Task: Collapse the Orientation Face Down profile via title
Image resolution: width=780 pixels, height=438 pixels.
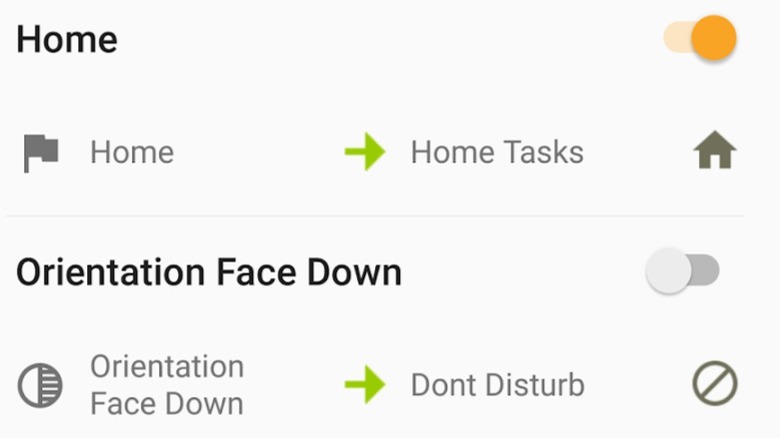Action: [209, 272]
